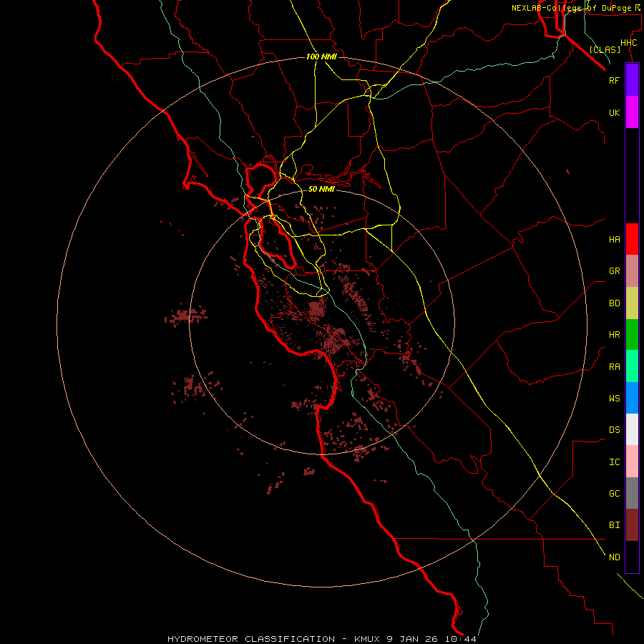Screen dimensions: 644x644
Task: Click the yellow BD legend color swatch
Action: tap(632, 303)
